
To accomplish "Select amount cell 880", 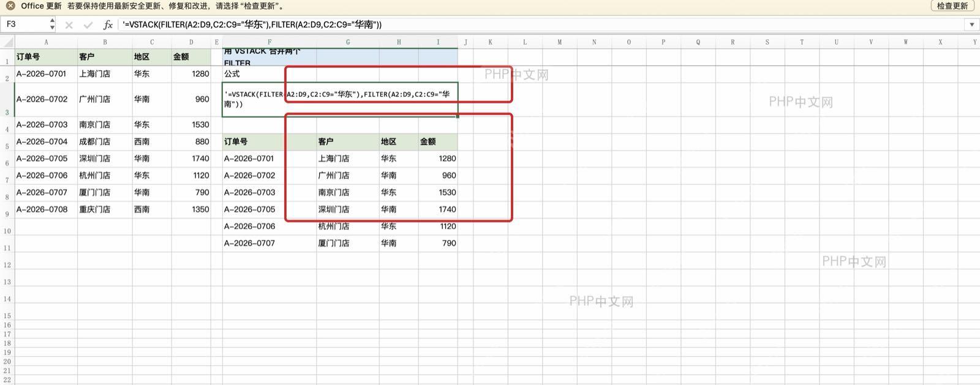I will click(191, 142).
